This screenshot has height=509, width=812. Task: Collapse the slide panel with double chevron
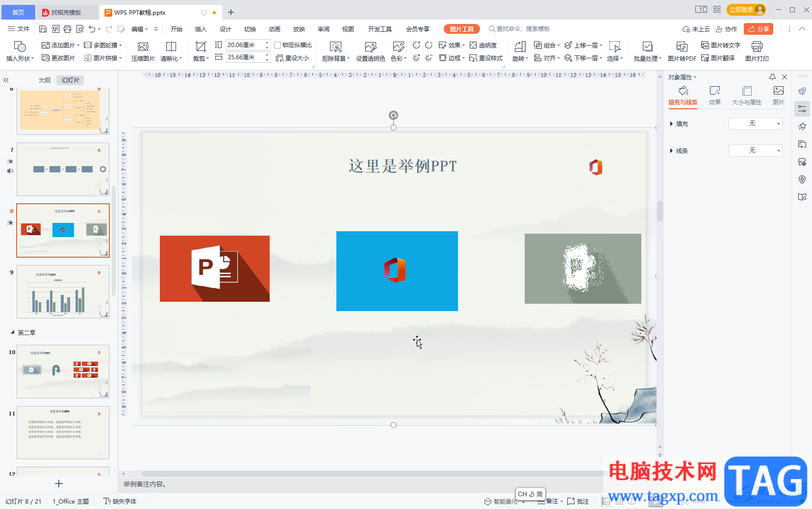click(6, 80)
